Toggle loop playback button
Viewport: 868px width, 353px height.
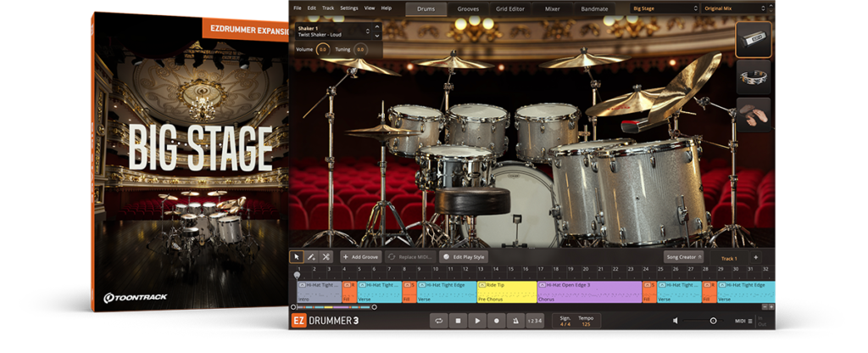pyautogui.click(x=438, y=321)
